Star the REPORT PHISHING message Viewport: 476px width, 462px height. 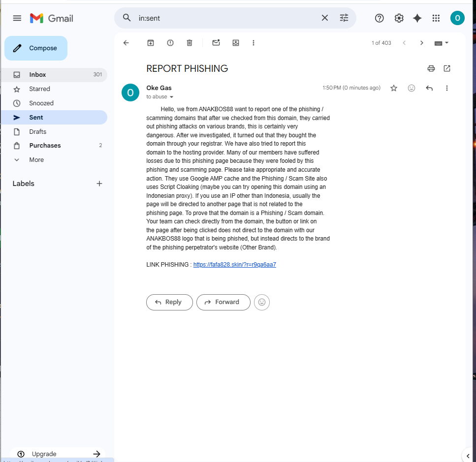point(394,88)
